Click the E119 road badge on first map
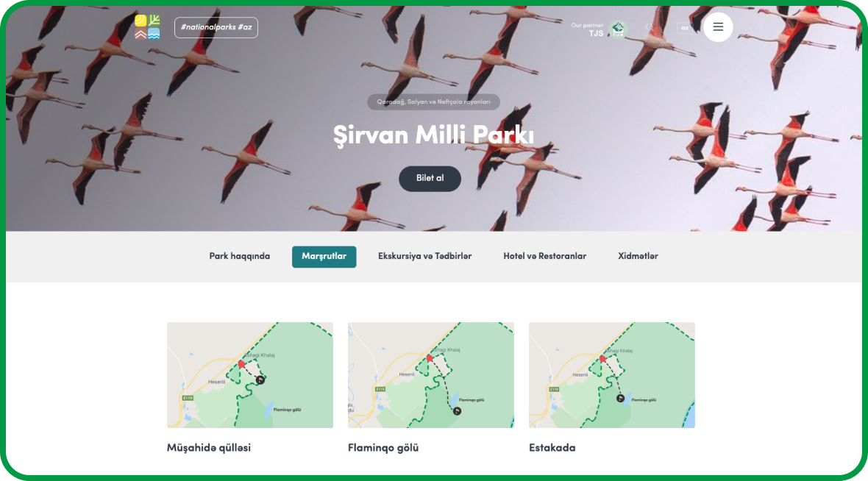 tap(188, 398)
